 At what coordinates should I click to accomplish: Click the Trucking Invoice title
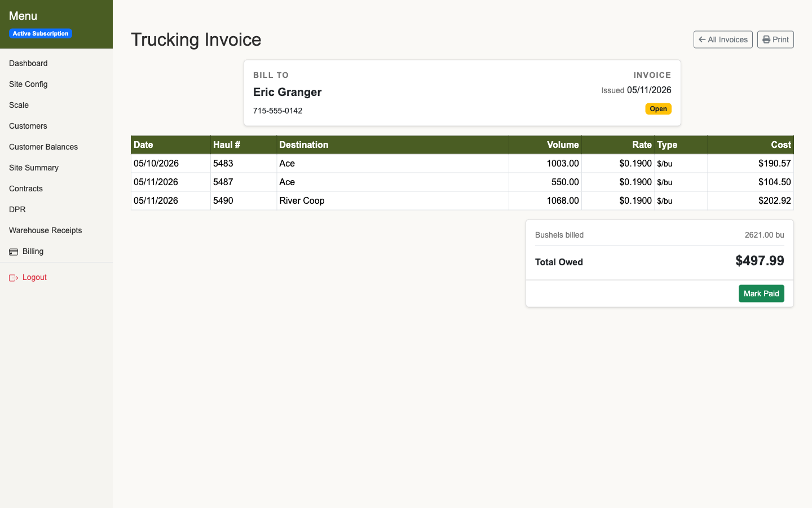(196, 40)
